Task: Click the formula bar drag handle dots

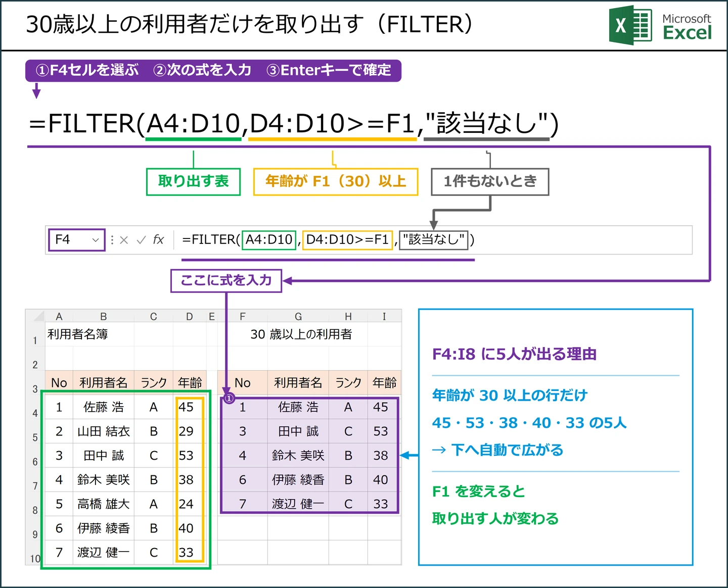Action: 112,240
